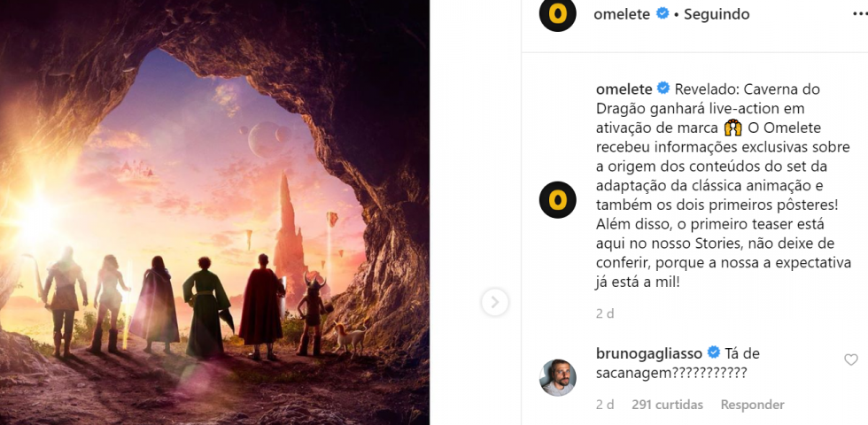Toggle the Seguindo follow status
This screenshot has width=868, height=425.
click(x=717, y=14)
